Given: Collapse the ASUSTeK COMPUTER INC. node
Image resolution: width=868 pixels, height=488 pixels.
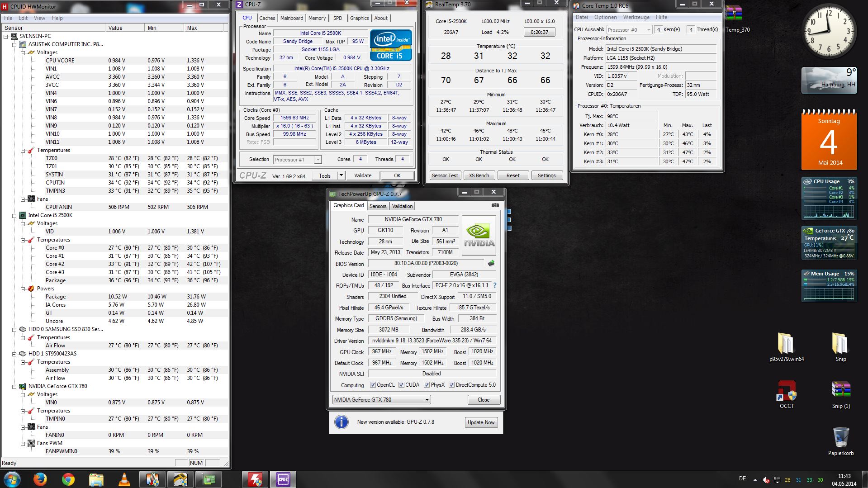Looking at the screenshot, I should [14, 44].
